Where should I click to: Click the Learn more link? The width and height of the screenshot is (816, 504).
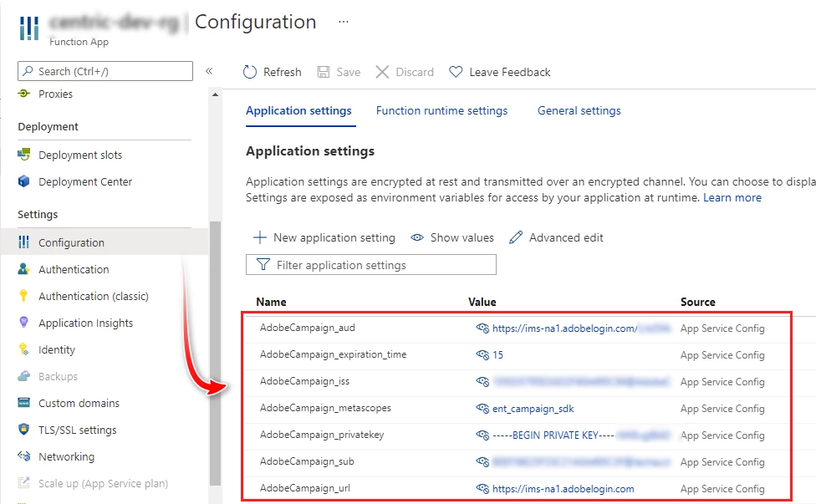pos(732,197)
